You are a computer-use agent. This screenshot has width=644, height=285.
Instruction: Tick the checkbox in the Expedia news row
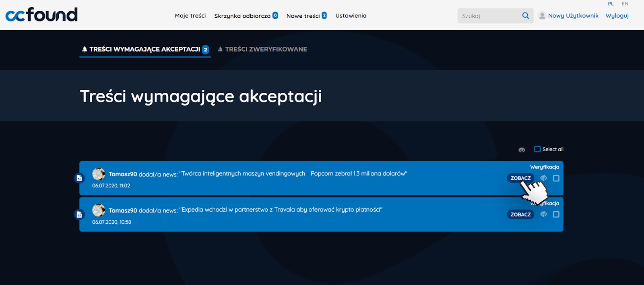click(x=556, y=214)
